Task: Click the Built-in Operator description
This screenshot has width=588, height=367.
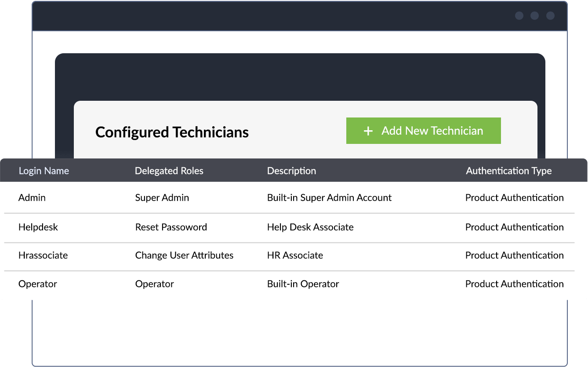Action: point(303,284)
